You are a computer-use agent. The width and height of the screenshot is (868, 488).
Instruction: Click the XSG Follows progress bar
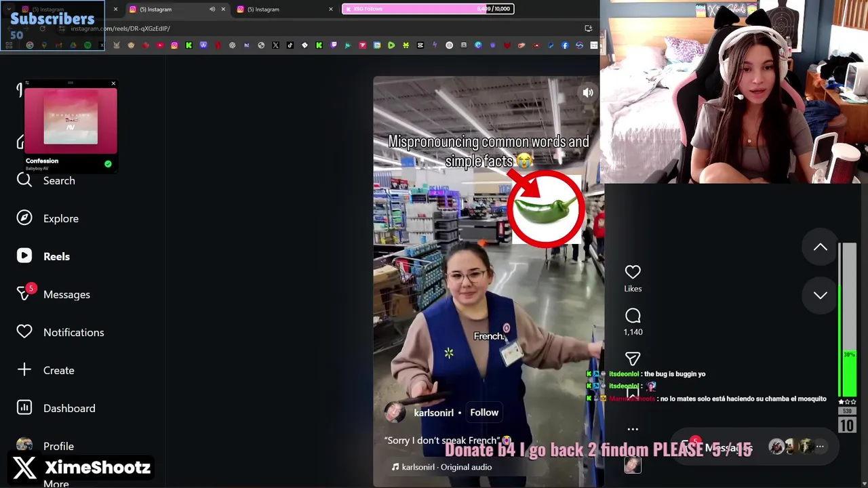427,9
